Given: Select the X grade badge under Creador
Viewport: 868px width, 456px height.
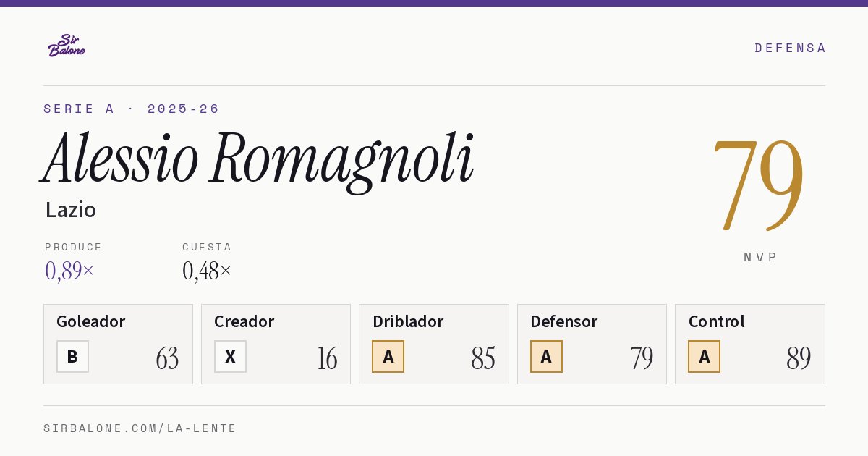Looking at the screenshot, I should click(230, 356).
